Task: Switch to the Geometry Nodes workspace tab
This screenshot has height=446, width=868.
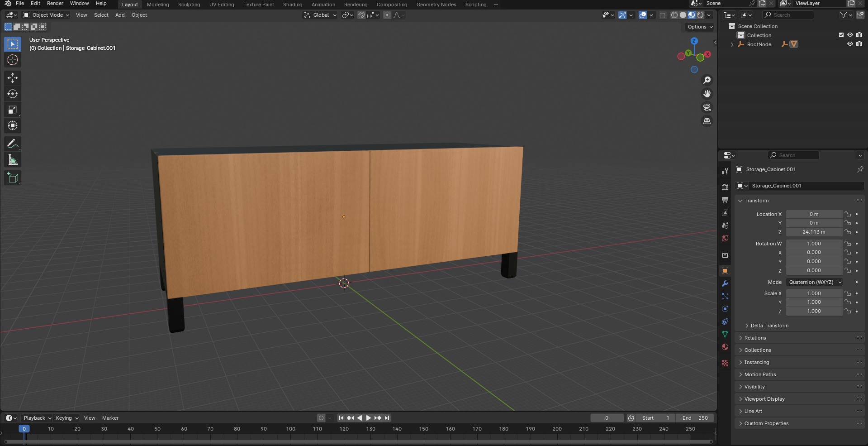Action: pyautogui.click(x=436, y=5)
